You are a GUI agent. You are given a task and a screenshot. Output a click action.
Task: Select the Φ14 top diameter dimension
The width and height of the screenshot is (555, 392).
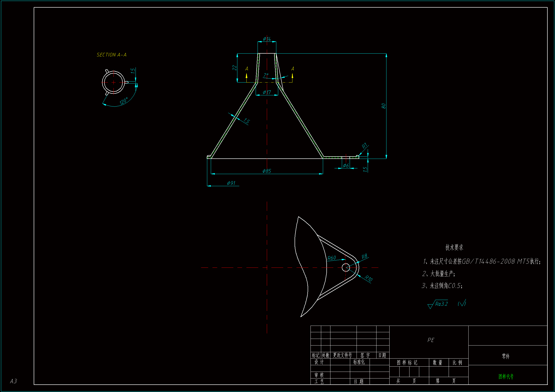tap(267, 39)
